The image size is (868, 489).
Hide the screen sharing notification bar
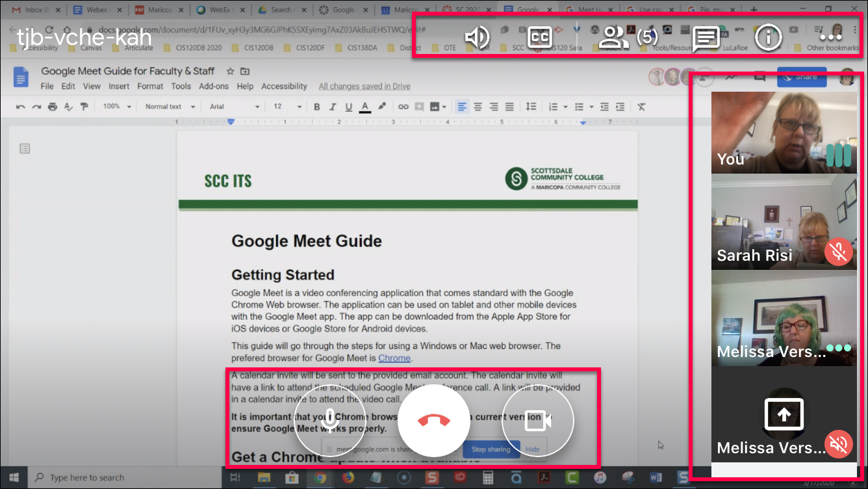click(x=533, y=449)
